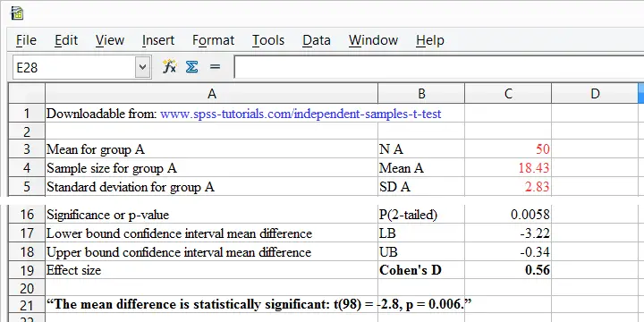Screen dimensions: 644x322
Task: Click the spreadsheet application icon in title bar
Action: (x=17, y=13)
